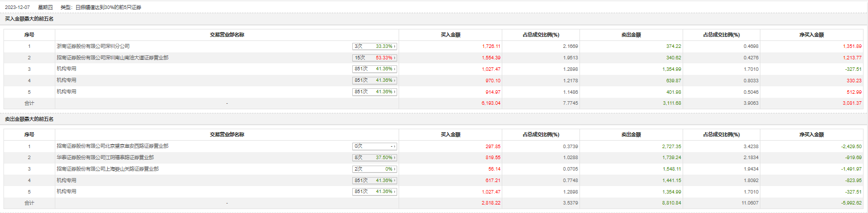Click the 净买入金额 header in the buy table
Screen dimensions: 868x213
coord(811,35)
